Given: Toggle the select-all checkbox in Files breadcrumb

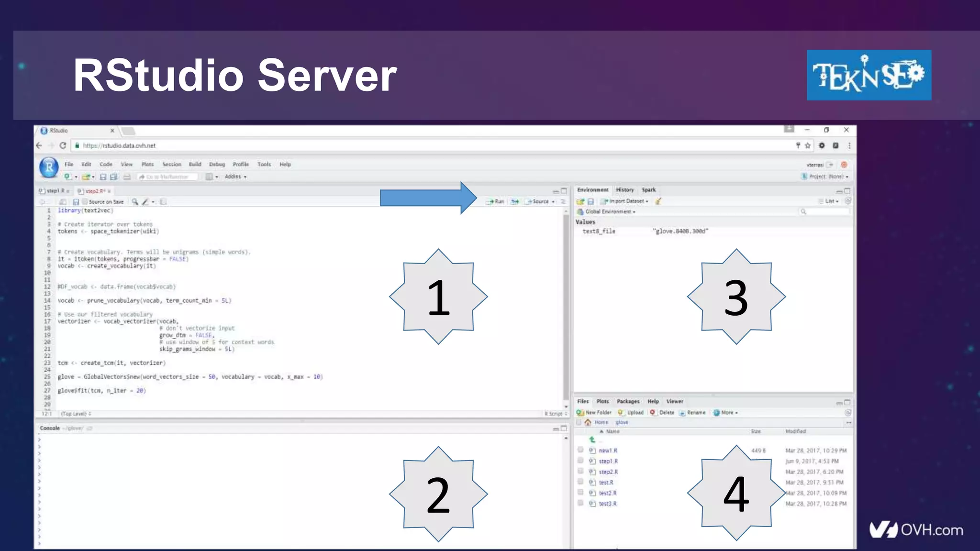Looking at the screenshot, I should coord(579,422).
